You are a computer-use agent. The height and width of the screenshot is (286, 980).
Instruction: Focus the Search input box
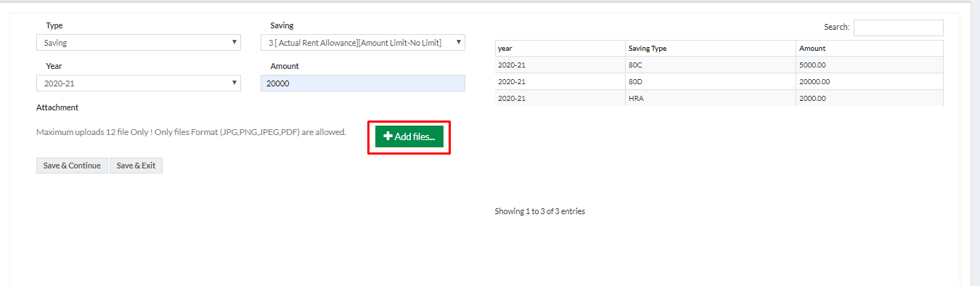coord(899,28)
